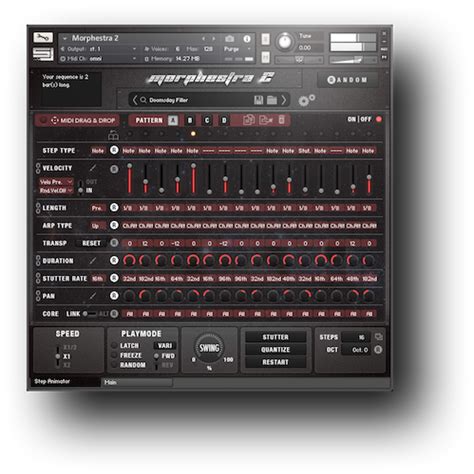474x474 pixels.
Task: Randomize octave with R icon near Oct. 0
Action: 378,349
